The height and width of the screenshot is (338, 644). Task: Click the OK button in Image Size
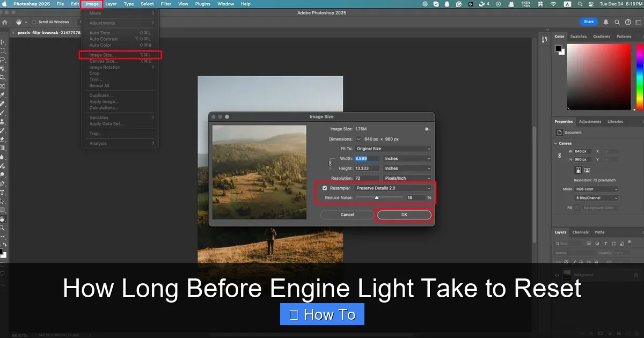click(x=404, y=215)
